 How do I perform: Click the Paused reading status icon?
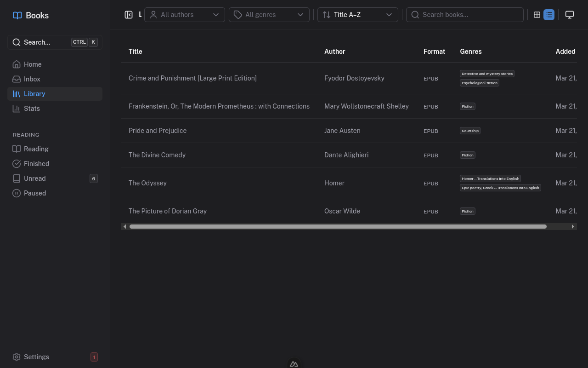pyautogui.click(x=17, y=193)
